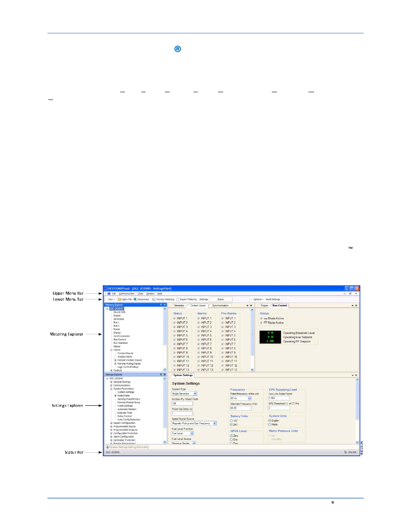Switch to the Engine tab
This screenshot has width=411, height=532.
click(x=264, y=305)
